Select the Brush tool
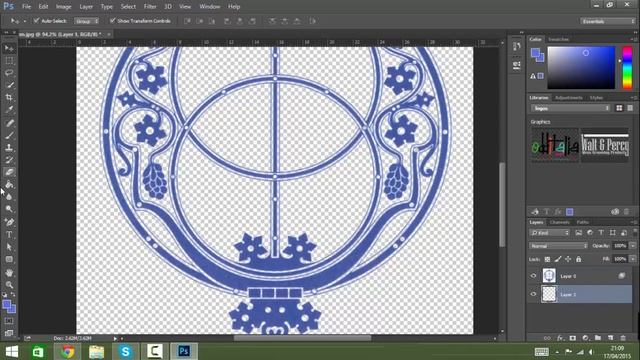Viewport: 640px width, 360px height. (x=9, y=135)
